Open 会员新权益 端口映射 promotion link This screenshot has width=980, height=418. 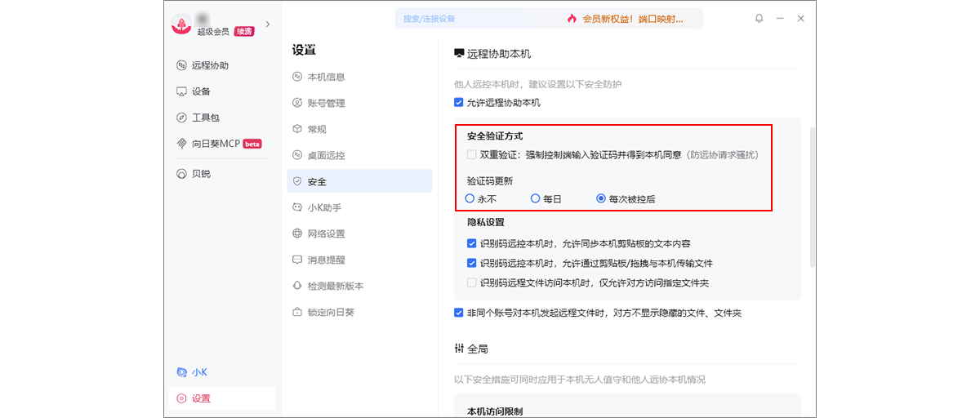[632, 19]
